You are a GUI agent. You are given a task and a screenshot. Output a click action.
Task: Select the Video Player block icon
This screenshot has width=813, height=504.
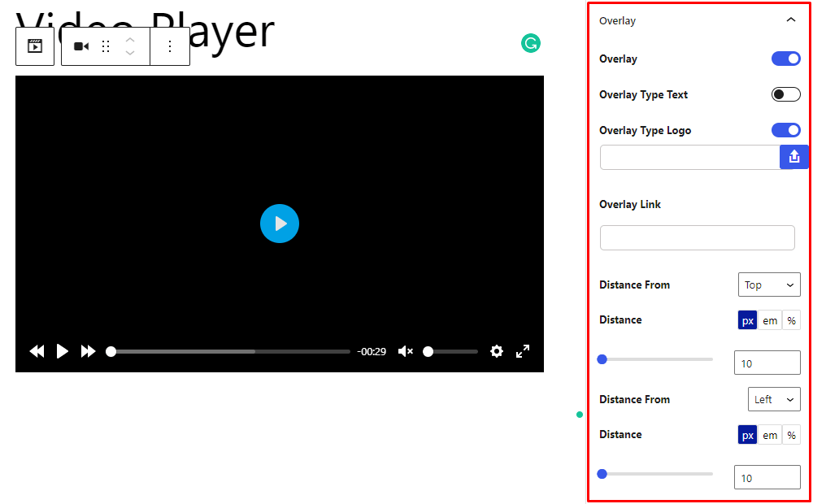[x=34, y=46]
